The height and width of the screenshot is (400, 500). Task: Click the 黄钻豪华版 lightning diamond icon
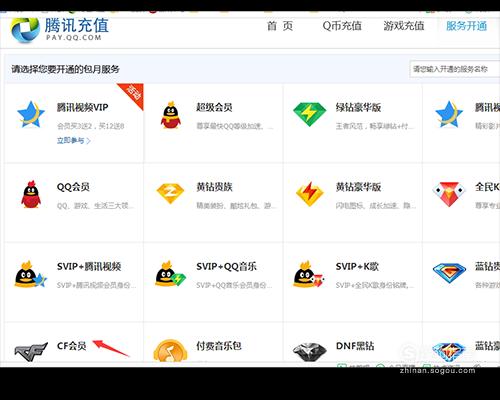[310, 194]
